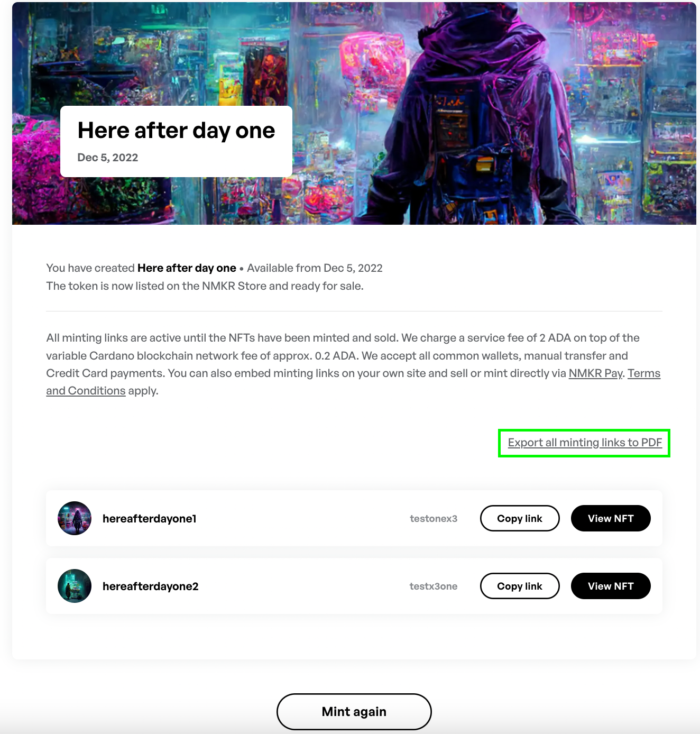Image resolution: width=700 pixels, height=734 pixels.
Task: Click the testx3one label
Action: [x=434, y=586]
